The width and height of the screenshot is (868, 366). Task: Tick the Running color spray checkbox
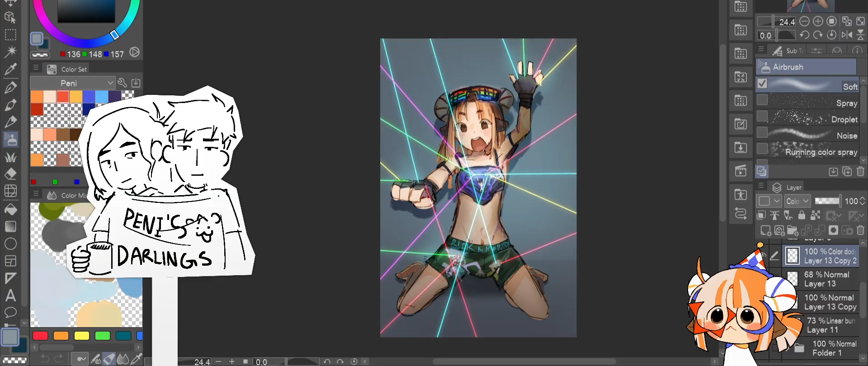coord(762,149)
